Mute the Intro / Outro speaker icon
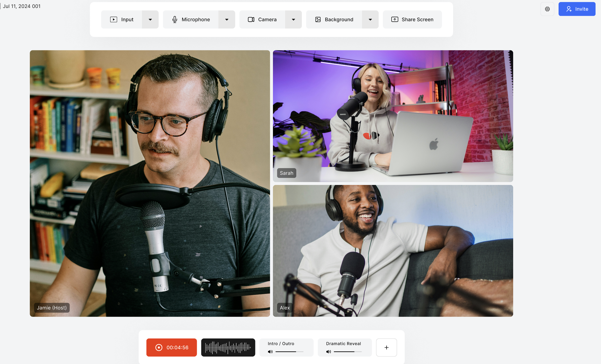The width and height of the screenshot is (601, 364). tap(270, 352)
